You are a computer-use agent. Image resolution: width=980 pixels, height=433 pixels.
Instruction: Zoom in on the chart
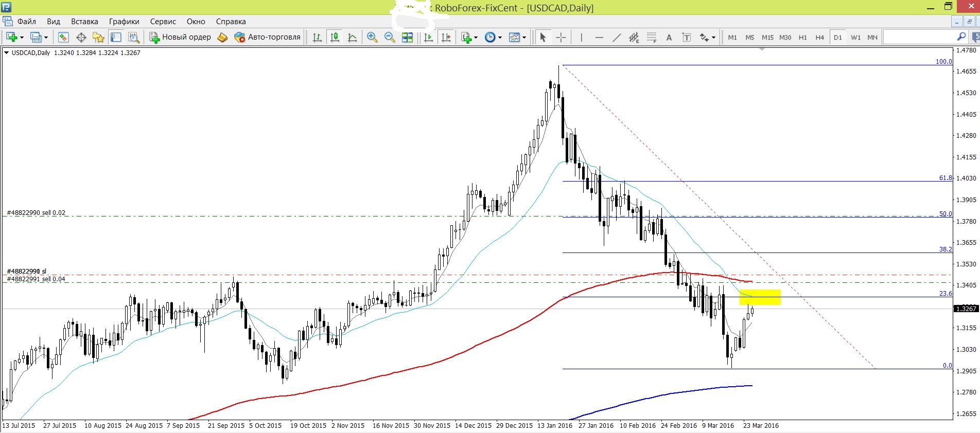click(372, 37)
